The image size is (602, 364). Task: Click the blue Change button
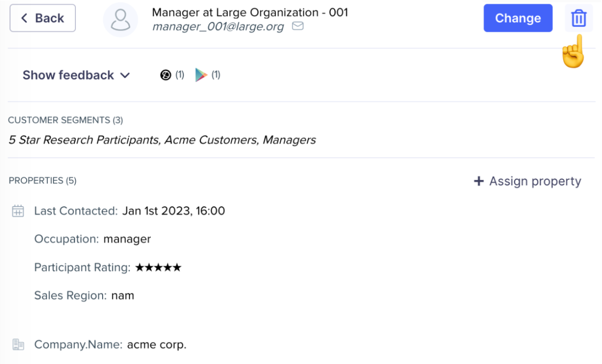tap(518, 18)
